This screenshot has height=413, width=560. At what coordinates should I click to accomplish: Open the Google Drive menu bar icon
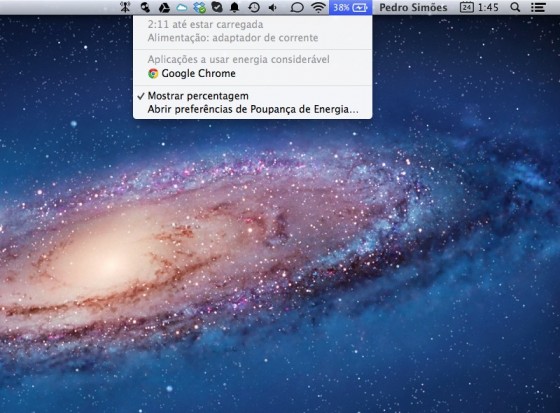coord(164,7)
